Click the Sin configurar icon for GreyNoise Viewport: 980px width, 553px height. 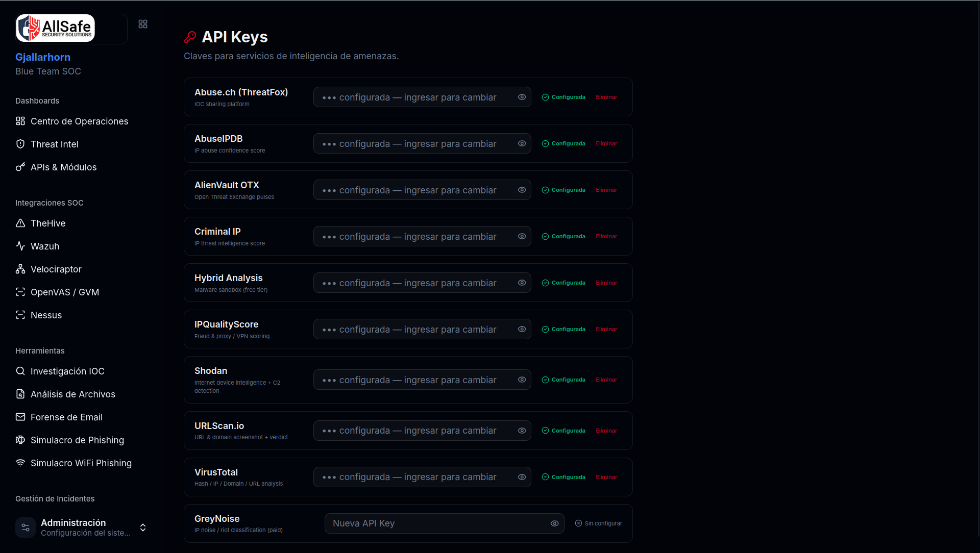point(578,523)
